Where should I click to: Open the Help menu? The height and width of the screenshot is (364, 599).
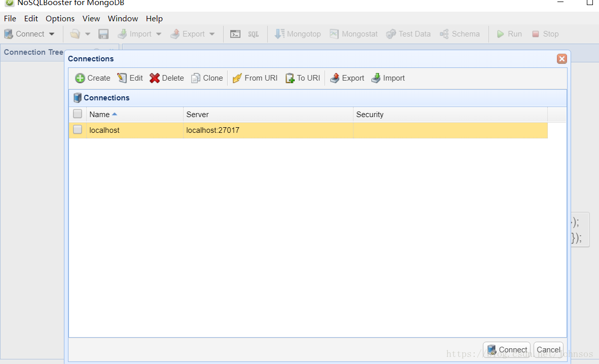(x=154, y=18)
